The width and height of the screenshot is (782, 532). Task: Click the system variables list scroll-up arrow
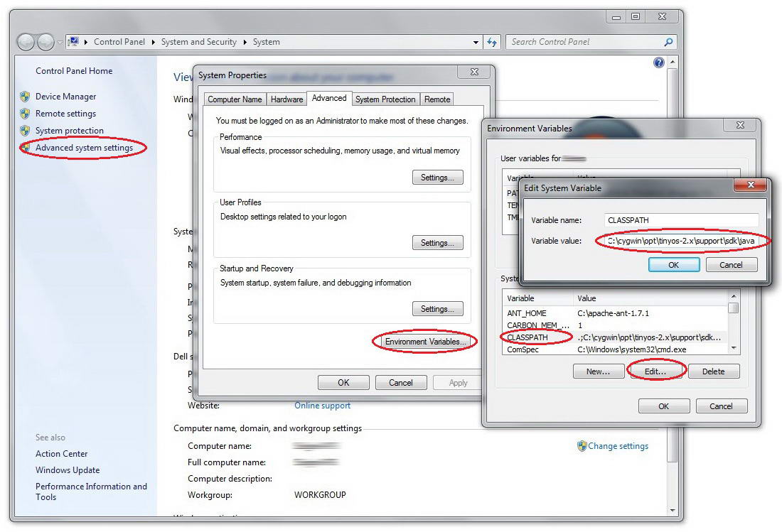tap(733, 296)
